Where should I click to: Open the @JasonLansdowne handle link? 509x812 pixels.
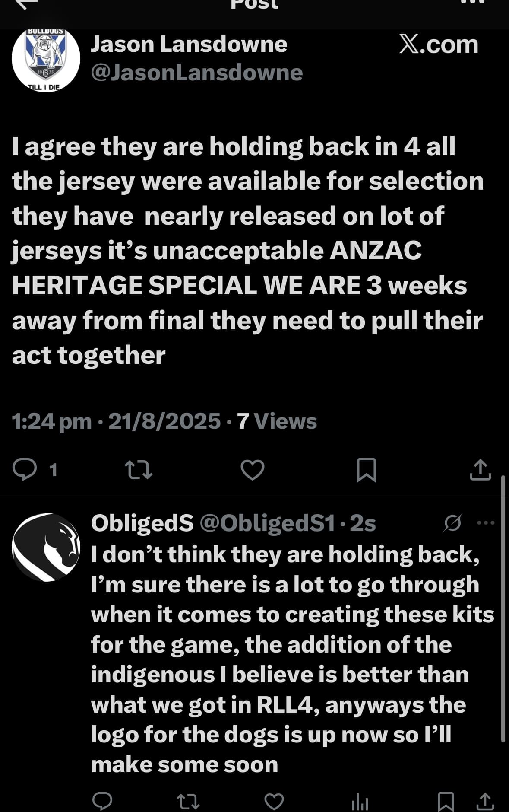tap(196, 73)
